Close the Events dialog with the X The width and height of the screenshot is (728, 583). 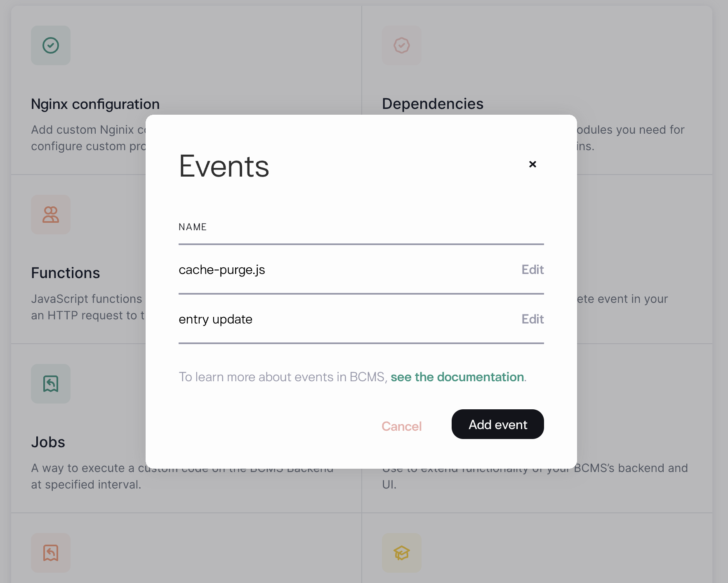(x=532, y=164)
